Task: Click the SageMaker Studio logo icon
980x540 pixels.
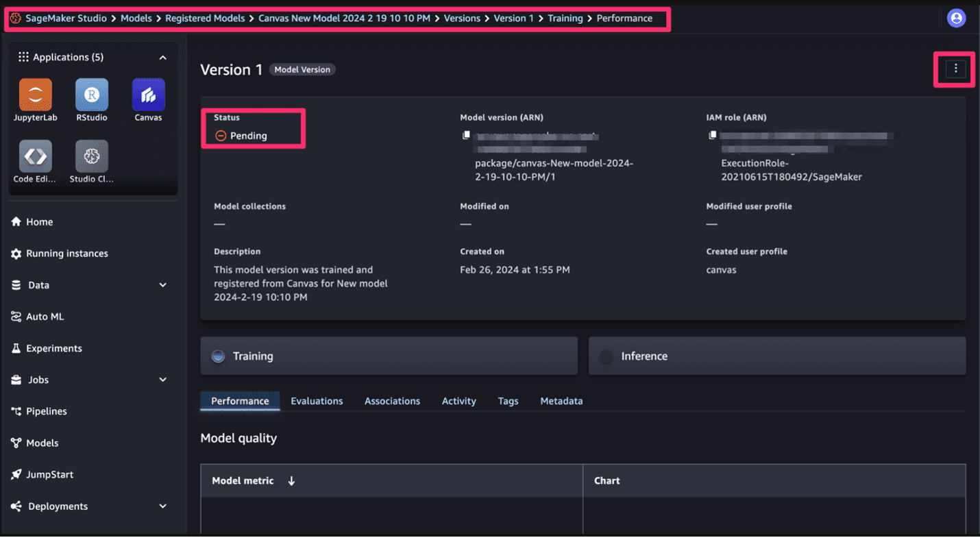Action: (15, 19)
